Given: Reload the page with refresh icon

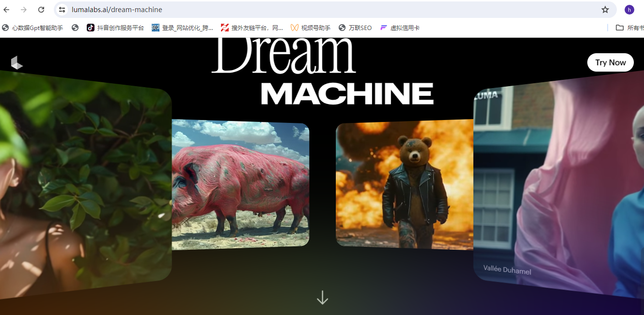Looking at the screenshot, I should coord(41,10).
